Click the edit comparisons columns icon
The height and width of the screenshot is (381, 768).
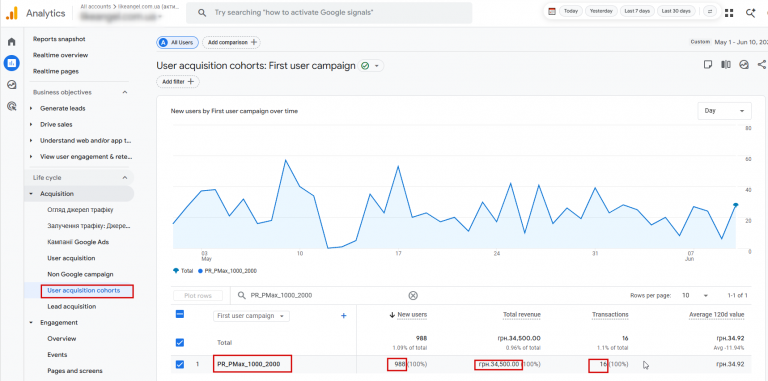coord(725,65)
